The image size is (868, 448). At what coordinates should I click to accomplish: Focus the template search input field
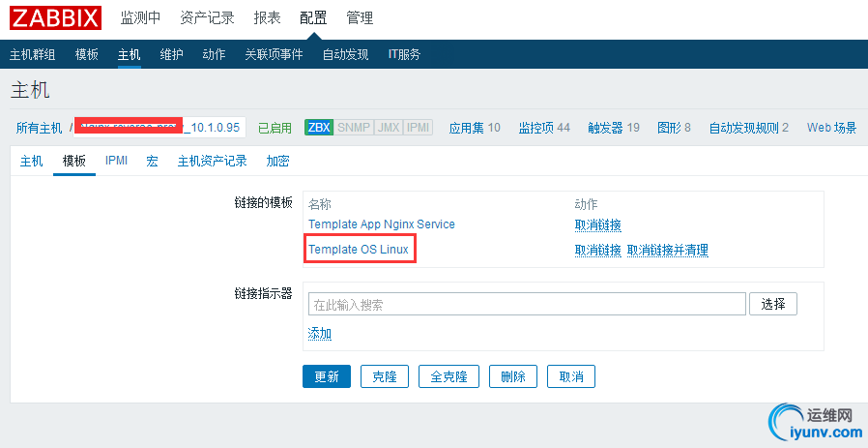click(527, 305)
